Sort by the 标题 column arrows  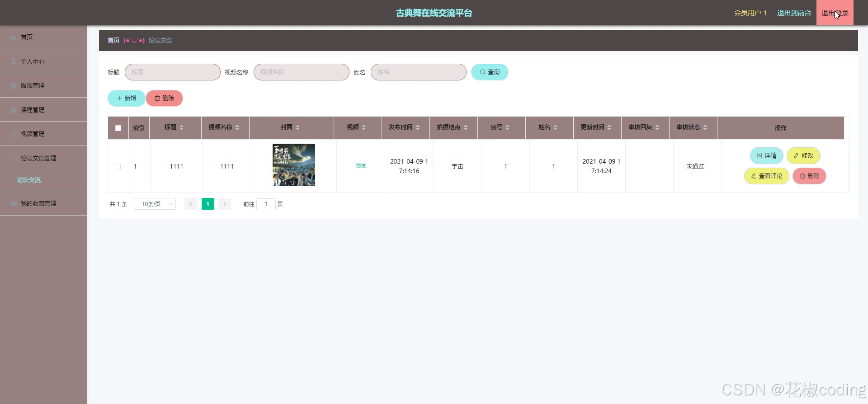coord(181,127)
